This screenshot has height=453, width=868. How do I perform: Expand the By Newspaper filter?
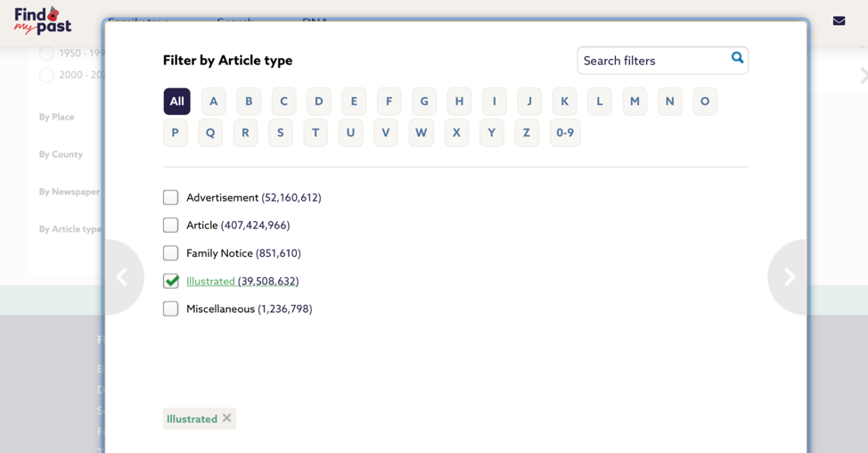pyautogui.click(x=70, y=192)
